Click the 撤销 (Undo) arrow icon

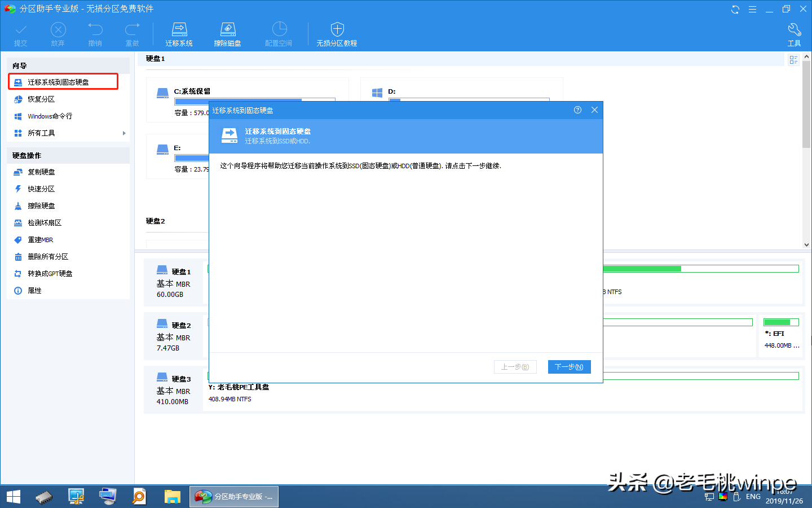95,33
